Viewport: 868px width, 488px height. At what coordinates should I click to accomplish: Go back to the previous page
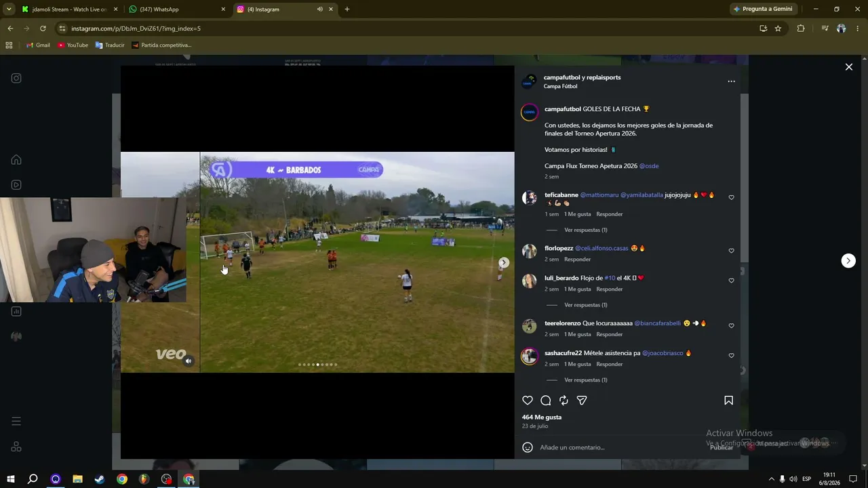pos(10,28)
